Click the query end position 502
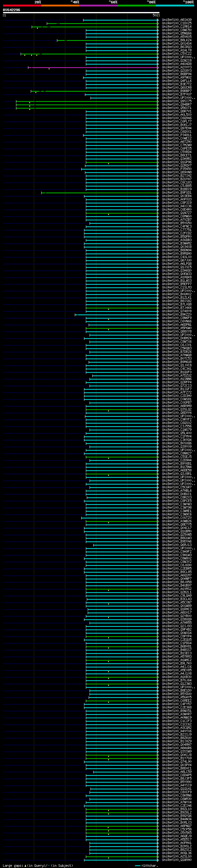Screen dimensions: 197x868 [155, 15]
